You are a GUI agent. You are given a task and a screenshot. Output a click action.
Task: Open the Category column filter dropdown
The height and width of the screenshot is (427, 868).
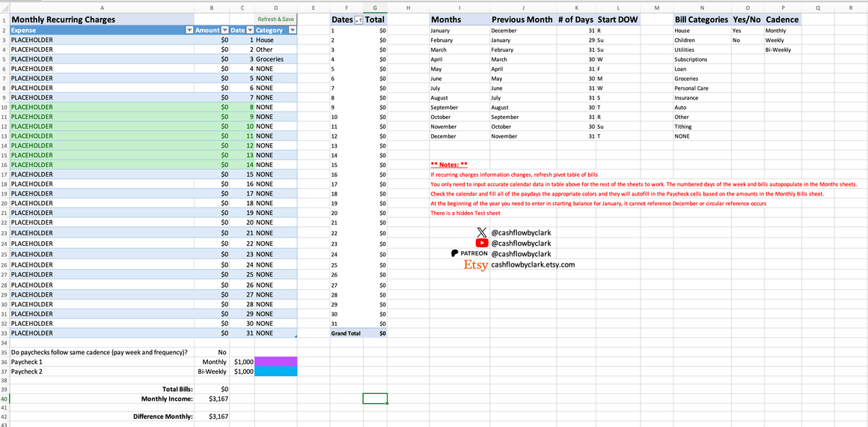pos(293,31)
